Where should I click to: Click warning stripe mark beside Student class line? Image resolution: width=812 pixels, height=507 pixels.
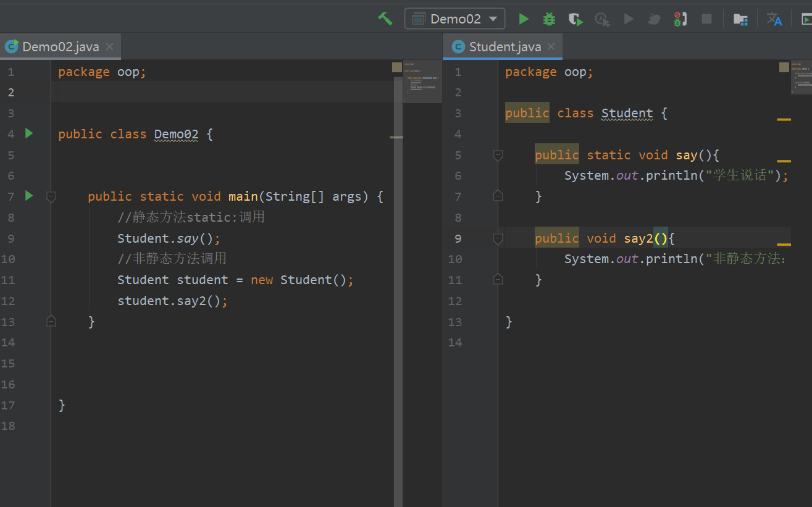784,119
